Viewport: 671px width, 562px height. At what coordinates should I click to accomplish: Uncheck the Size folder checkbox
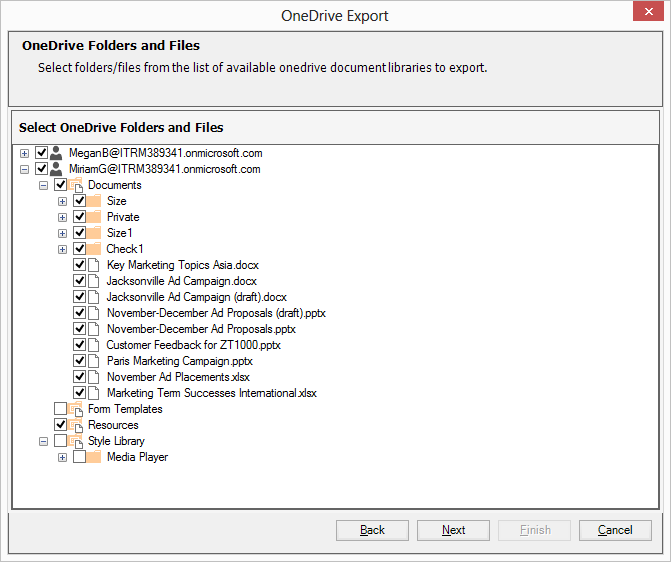point(80,200)
